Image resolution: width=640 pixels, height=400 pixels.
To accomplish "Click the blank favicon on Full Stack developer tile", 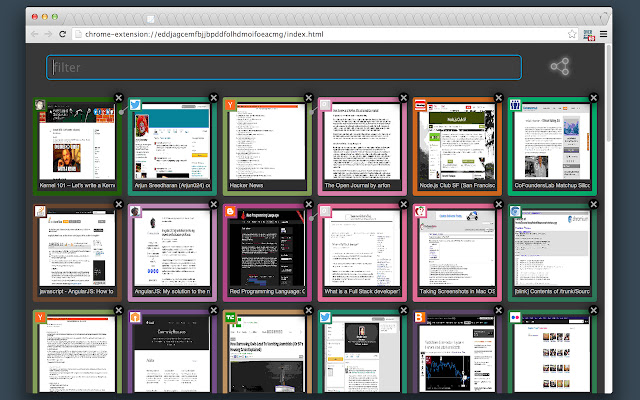I will coord(325,211).
